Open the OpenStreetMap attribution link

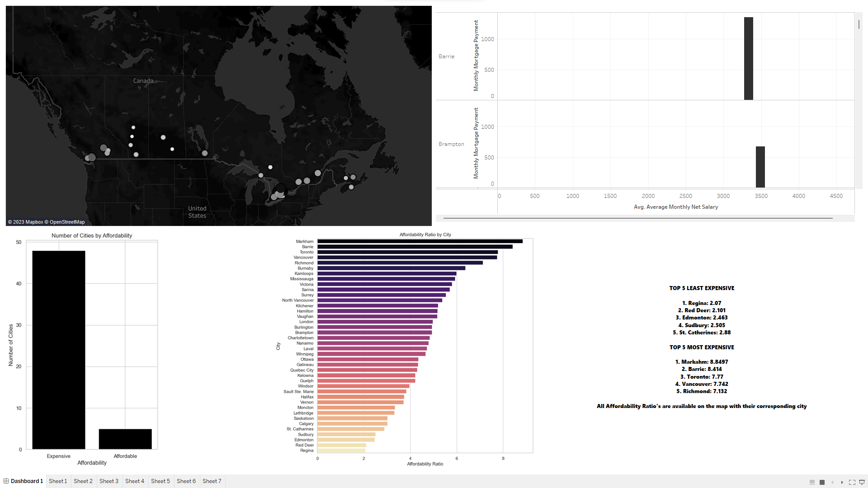tap(67, 222)
